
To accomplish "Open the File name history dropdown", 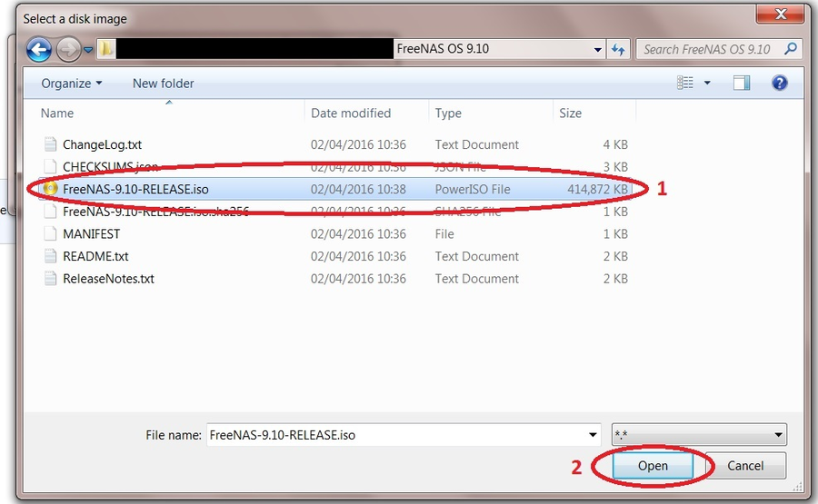I will coord(594,435).
